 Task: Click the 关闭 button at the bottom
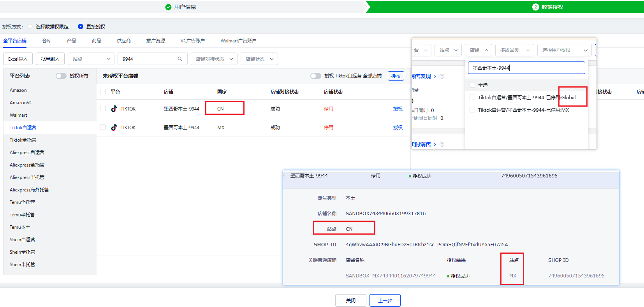pyautogui.click(x=351, y=300)
